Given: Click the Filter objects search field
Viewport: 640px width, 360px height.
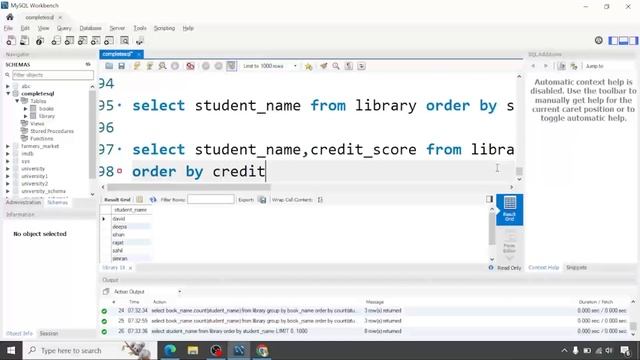Looking at the screenshot, I should pos(53,75).
